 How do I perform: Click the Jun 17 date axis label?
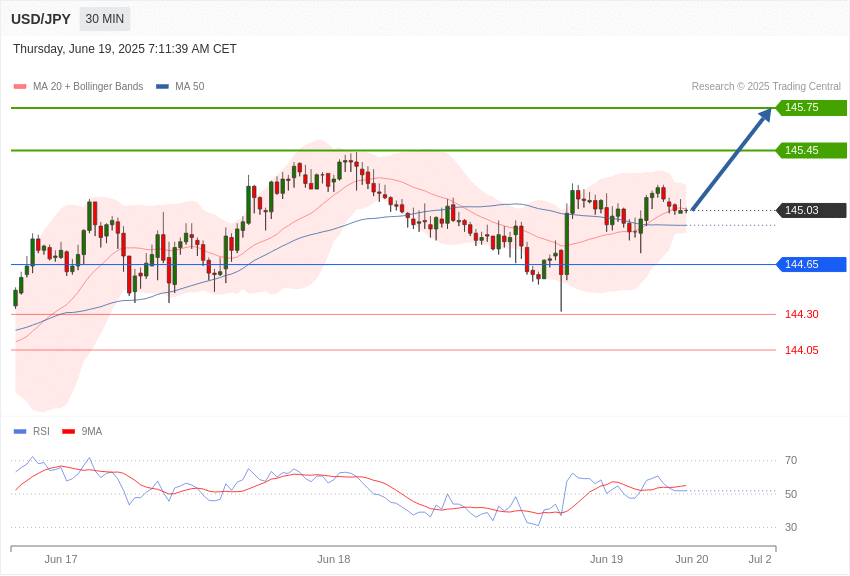click(x=61, y=559)
